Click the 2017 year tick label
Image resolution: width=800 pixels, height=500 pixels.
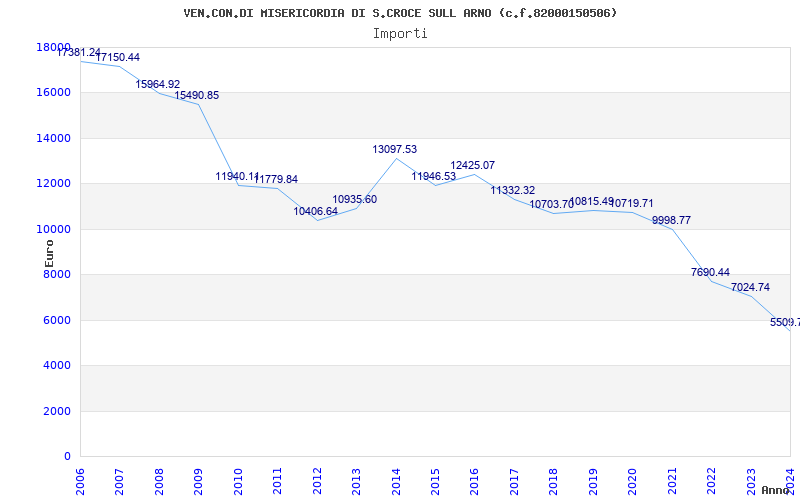pos(514,481)
